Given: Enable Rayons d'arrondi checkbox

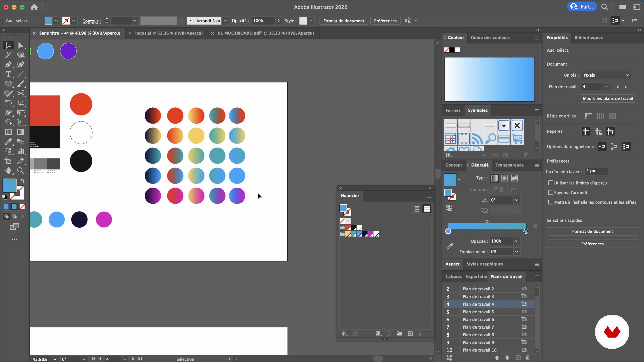Looking at the screenshot, I should (x=550, y=193).
